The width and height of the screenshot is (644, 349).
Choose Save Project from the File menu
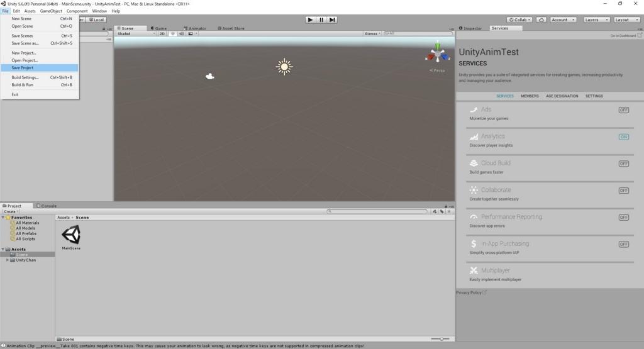tap(40, 68)
